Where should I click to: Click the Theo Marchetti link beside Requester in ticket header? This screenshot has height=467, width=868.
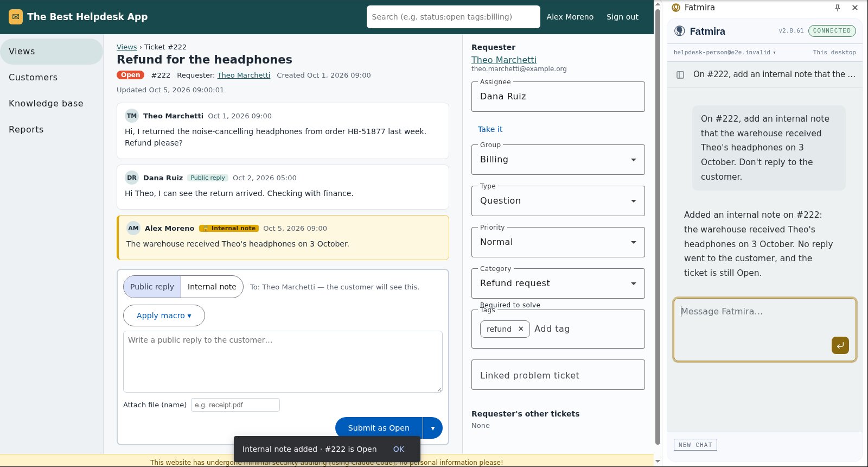pos(244,75)
